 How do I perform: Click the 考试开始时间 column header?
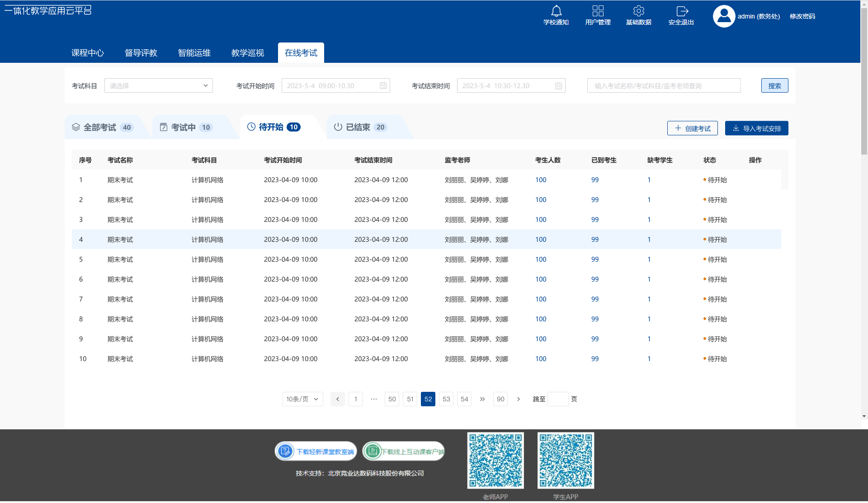(x=283, y=160)
